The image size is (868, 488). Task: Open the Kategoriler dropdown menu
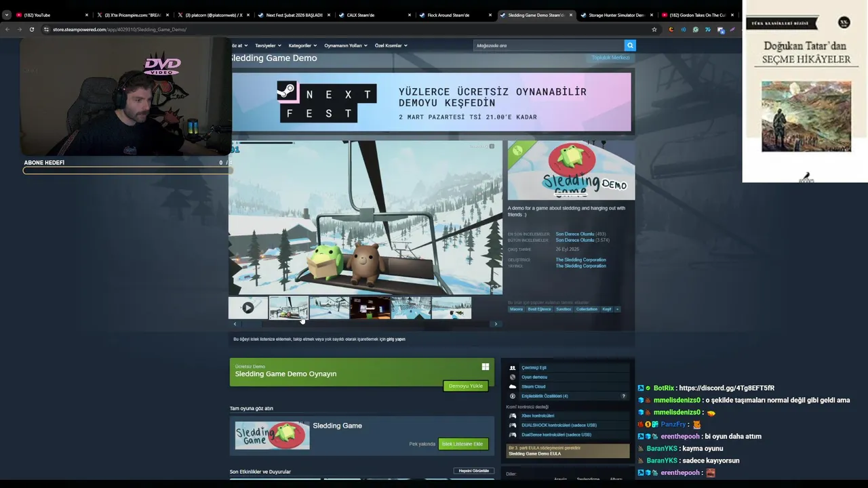pos(302,45)
